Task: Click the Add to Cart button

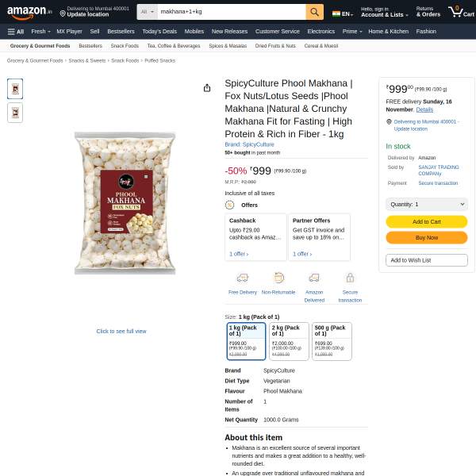Action: coord(427,221)
